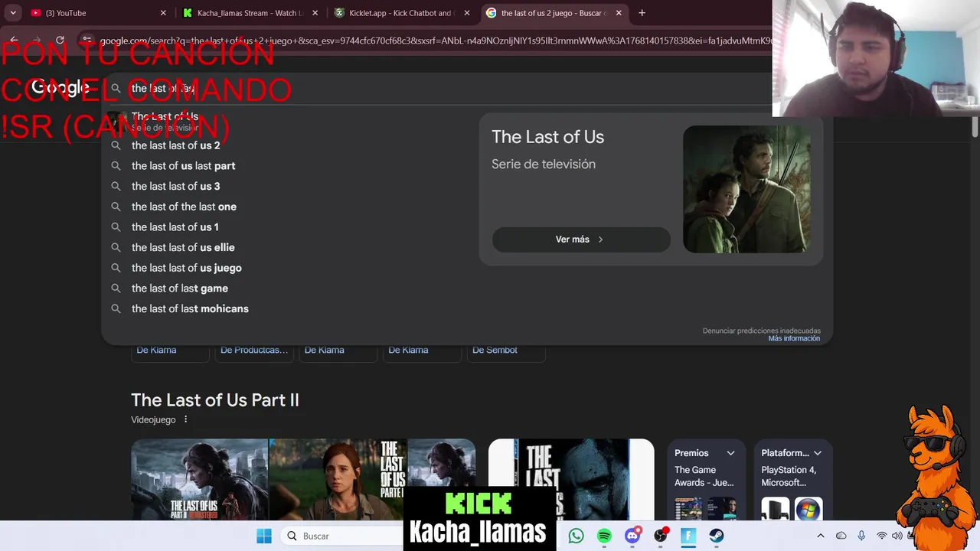Open the blue game case image
The width and height of the screenshot is (980, 551).
[x=571, y=480]
